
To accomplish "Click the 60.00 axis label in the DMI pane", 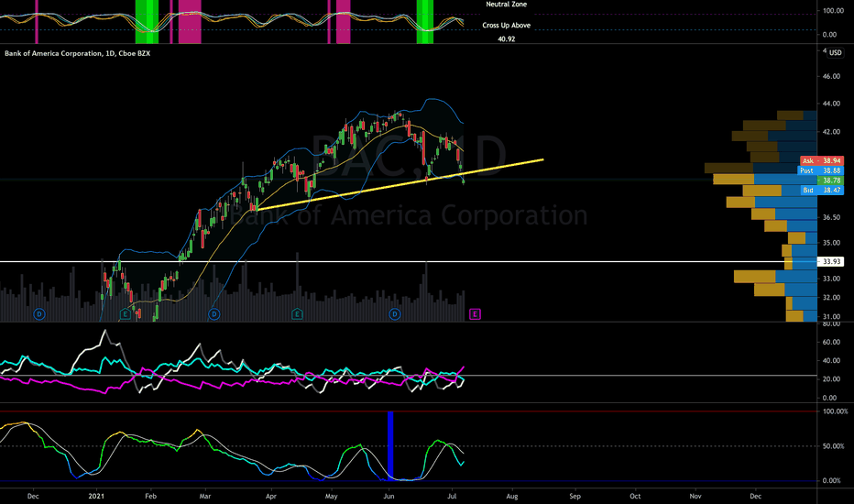I will [831, 342].
